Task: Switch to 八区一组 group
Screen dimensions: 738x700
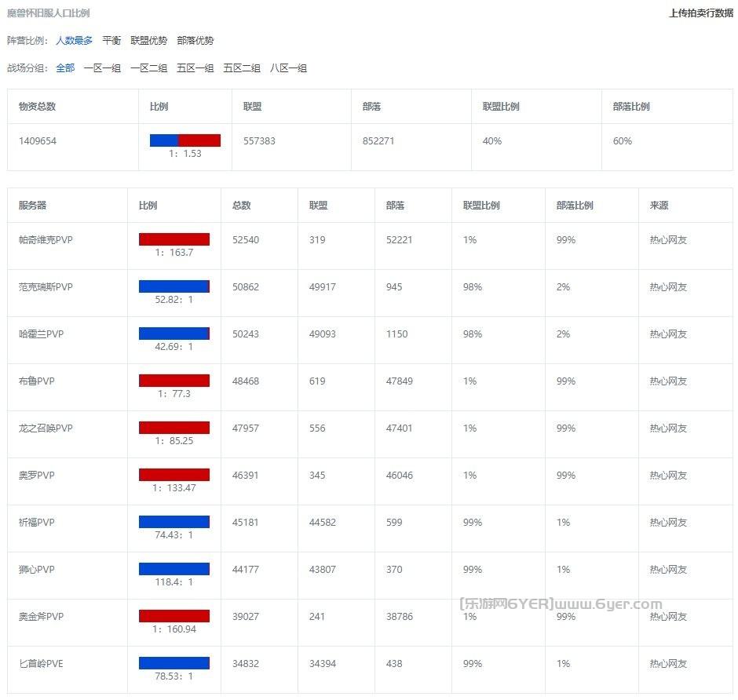Action: pos(290,68)
